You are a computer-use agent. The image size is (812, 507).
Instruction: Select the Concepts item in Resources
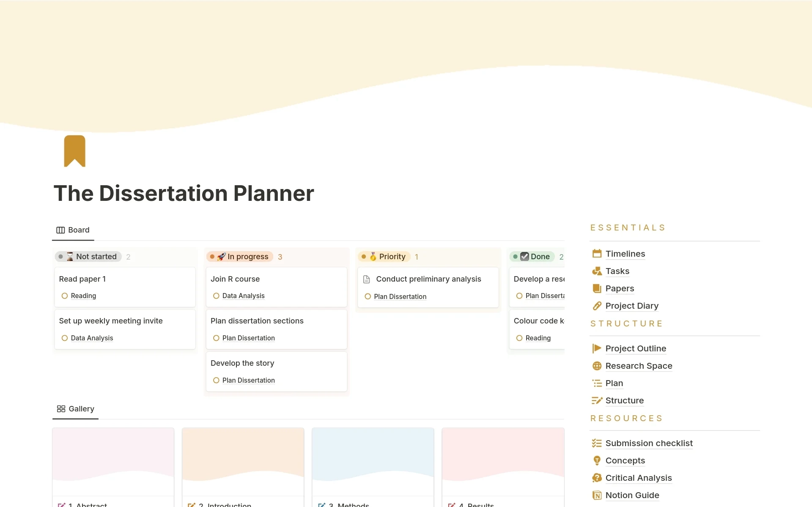[625, 460]
